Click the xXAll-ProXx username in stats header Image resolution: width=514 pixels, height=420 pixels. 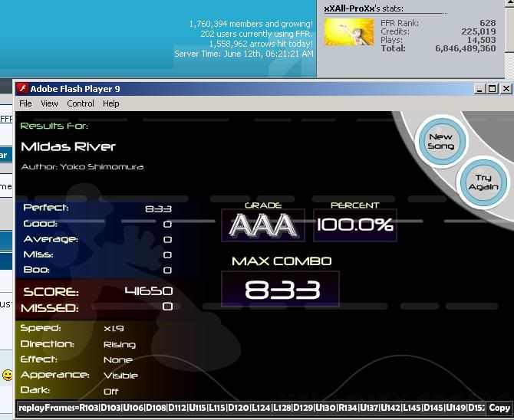point(351,8)
